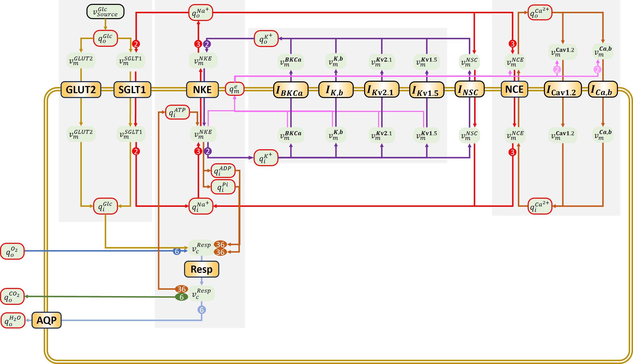Select the extracellular Na+ species node
The width and height of the screenshot is (633, 364).
tap(201, 12)
